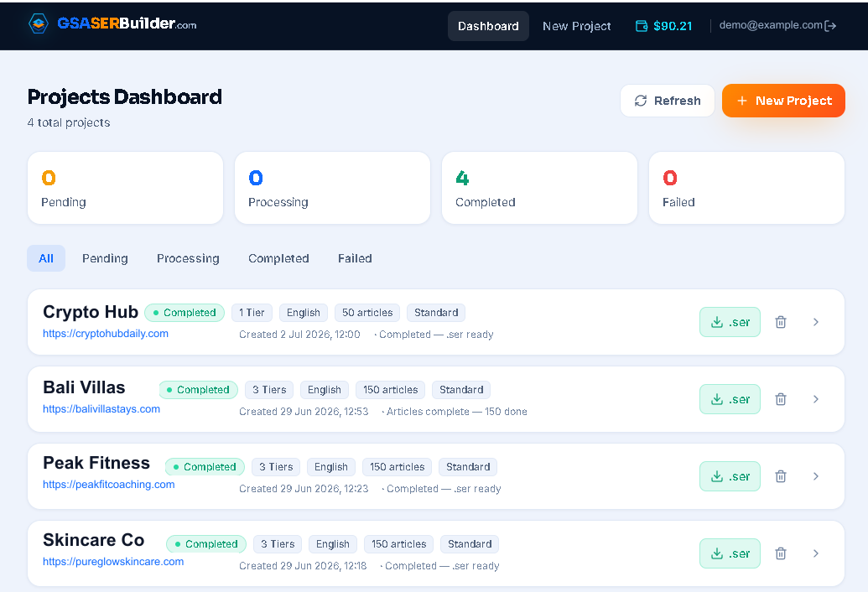Click the Failed stat card
This screenshot has width=868, height=592.
point(746,188)
